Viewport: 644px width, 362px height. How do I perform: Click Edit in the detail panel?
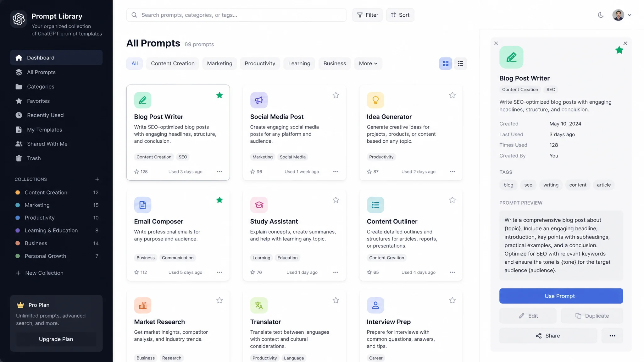528,316
